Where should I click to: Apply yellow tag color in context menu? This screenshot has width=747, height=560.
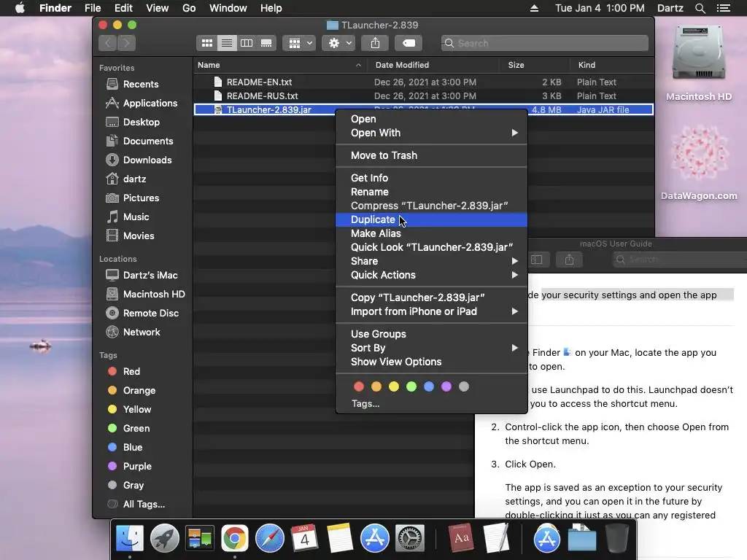tap(394, 386)
